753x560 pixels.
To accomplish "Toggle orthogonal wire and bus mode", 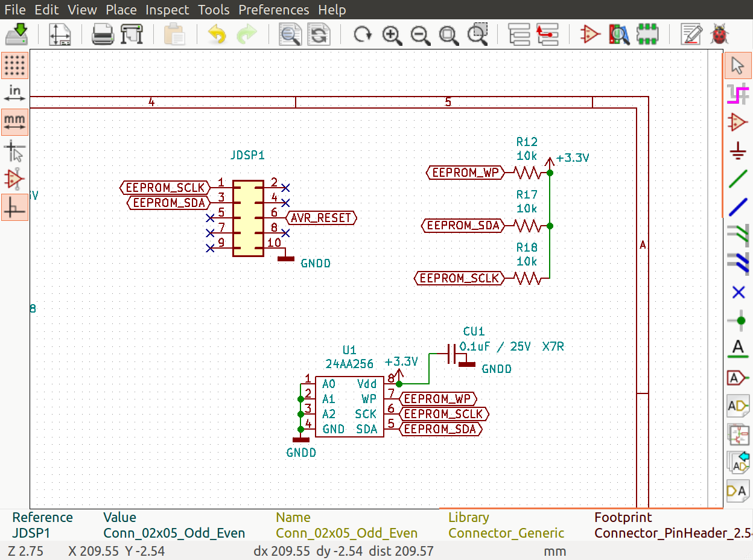I will (14, 208).
